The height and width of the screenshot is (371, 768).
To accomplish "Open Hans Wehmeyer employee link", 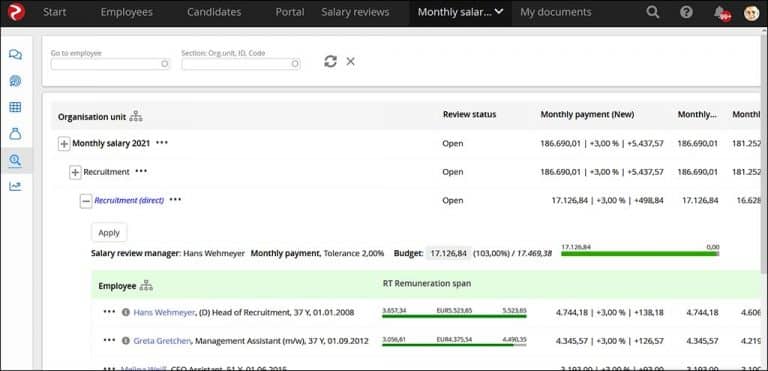I will point(164,312).
